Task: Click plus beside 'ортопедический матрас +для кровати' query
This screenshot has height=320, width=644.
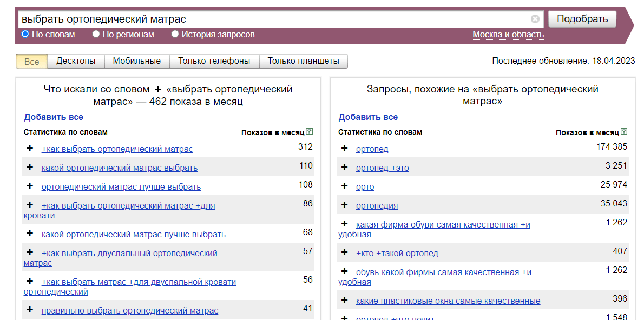Action: 30,205
